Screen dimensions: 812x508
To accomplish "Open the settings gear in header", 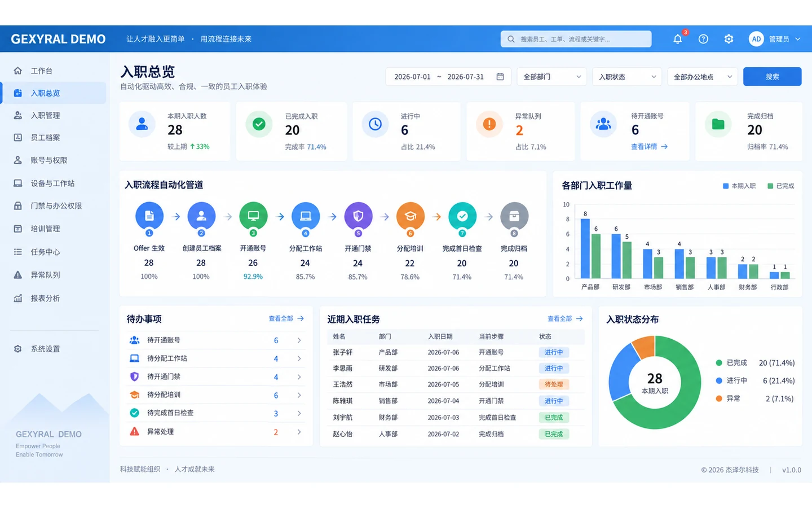I will tap(729, 39).
